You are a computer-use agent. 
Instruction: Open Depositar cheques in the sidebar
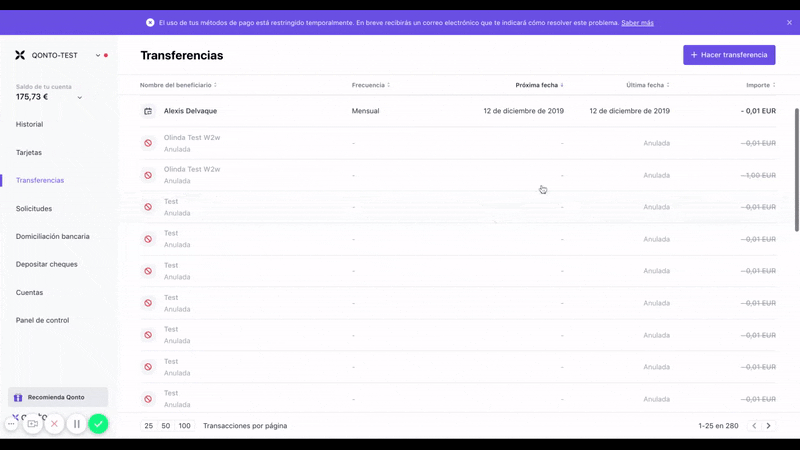(x=46, y=264)
